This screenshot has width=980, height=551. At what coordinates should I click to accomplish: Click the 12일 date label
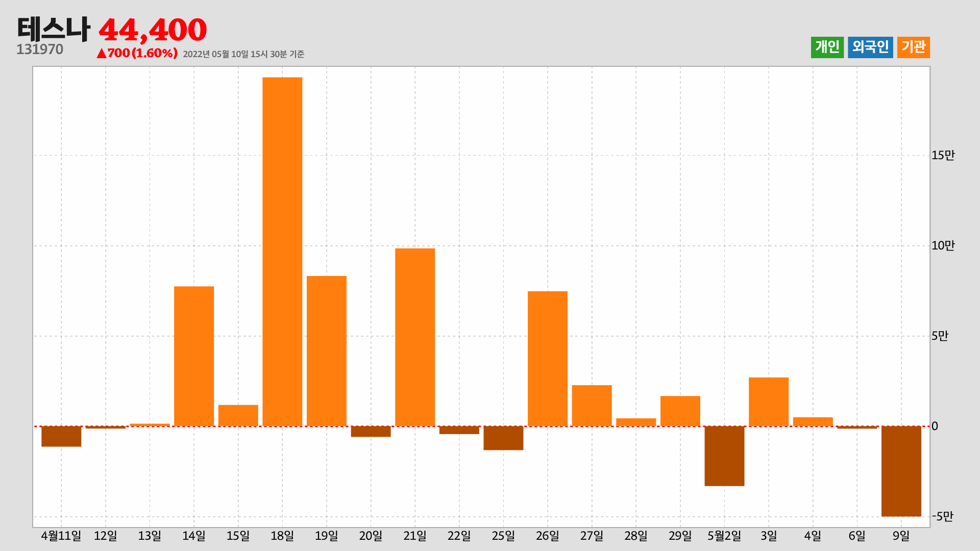(x=106, y=536)
